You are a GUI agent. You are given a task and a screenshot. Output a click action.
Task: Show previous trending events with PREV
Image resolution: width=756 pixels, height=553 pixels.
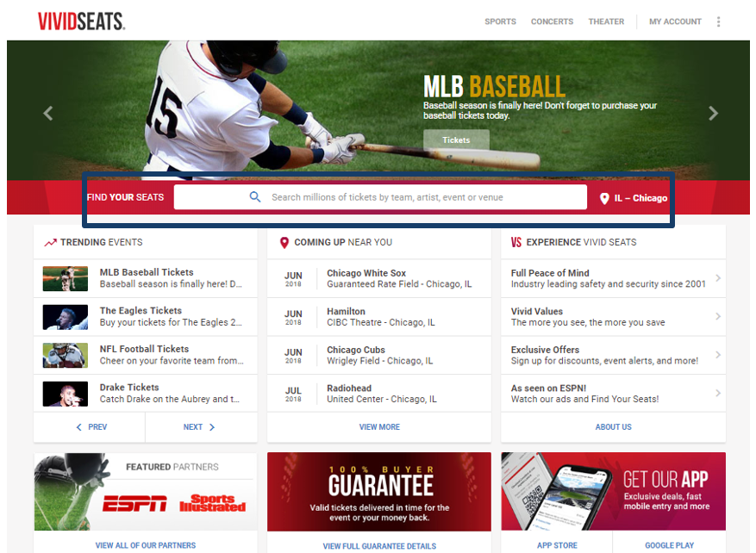point(90,426)
